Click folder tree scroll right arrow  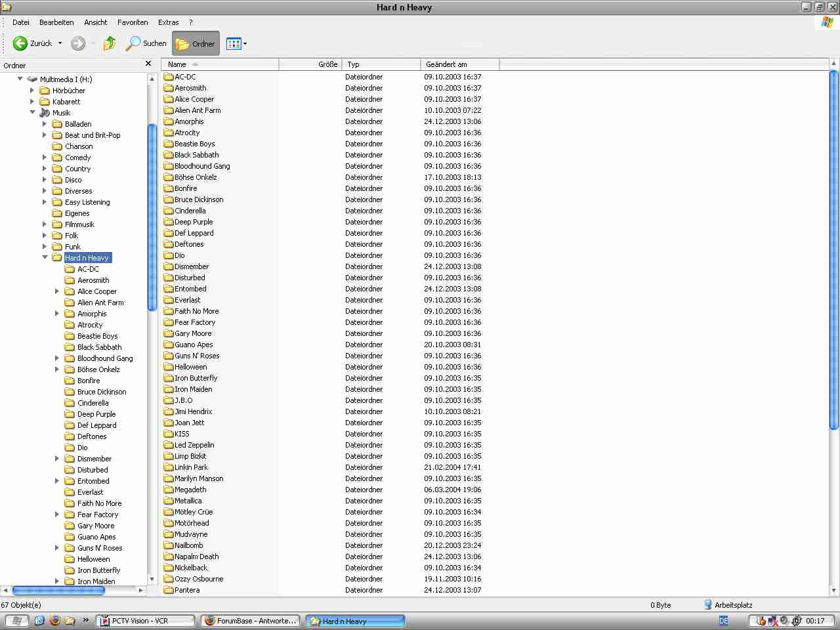pos(140,591)
